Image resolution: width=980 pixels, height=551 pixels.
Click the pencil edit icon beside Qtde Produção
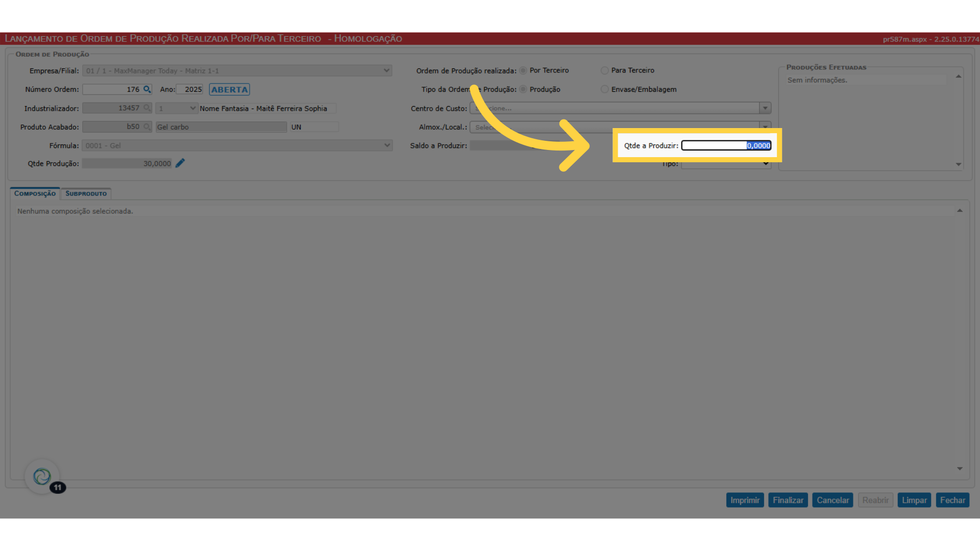coord(180,163)
